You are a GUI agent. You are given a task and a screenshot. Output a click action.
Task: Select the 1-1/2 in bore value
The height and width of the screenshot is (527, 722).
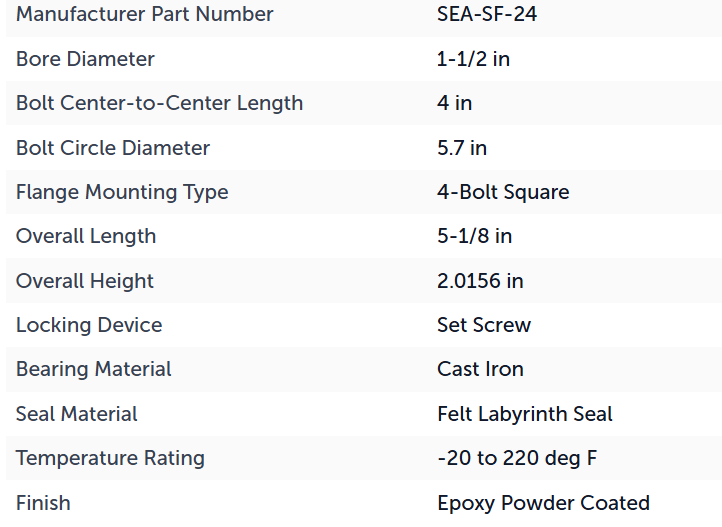tap(473, 59)
